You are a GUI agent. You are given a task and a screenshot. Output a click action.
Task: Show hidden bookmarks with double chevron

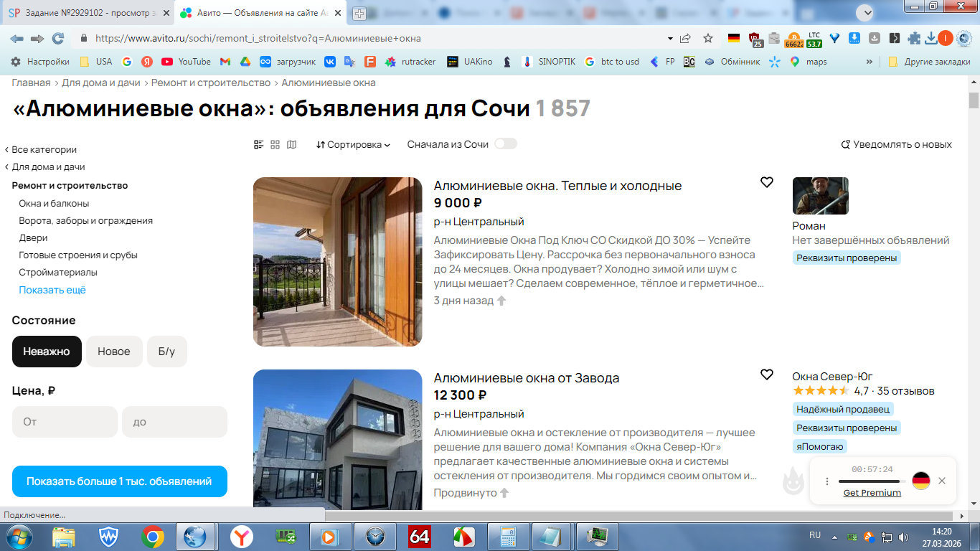click(870, 62)
